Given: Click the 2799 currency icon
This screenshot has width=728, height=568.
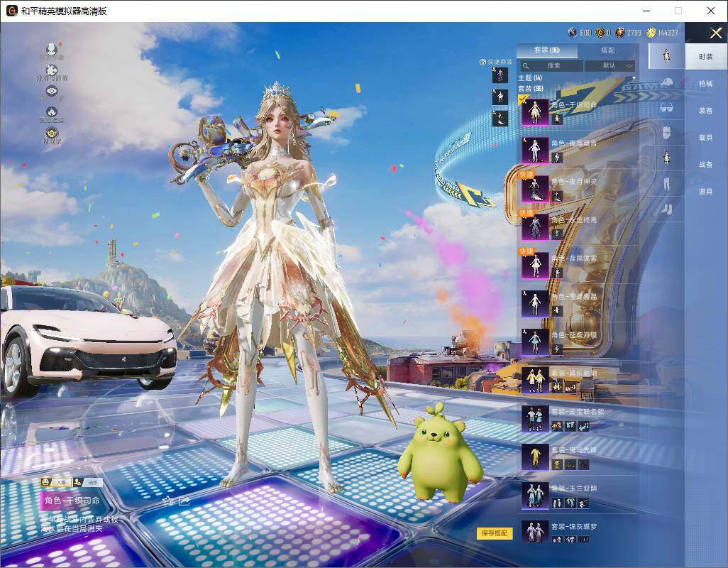Looking at the screenshot, I should pos(620,33).
